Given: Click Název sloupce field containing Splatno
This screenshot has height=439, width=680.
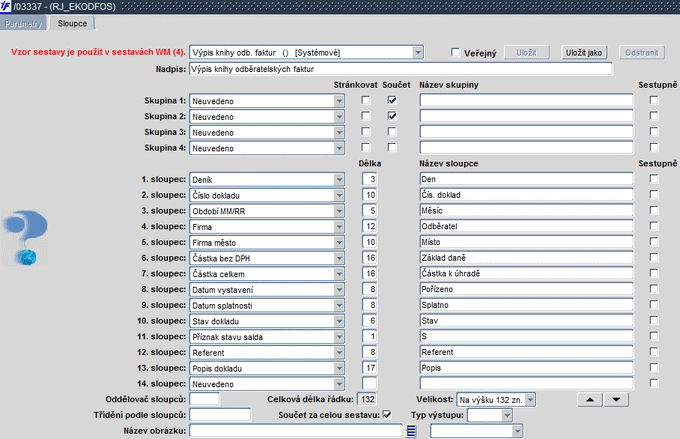Looking at the screenshot, I should [x=526, y=305].
